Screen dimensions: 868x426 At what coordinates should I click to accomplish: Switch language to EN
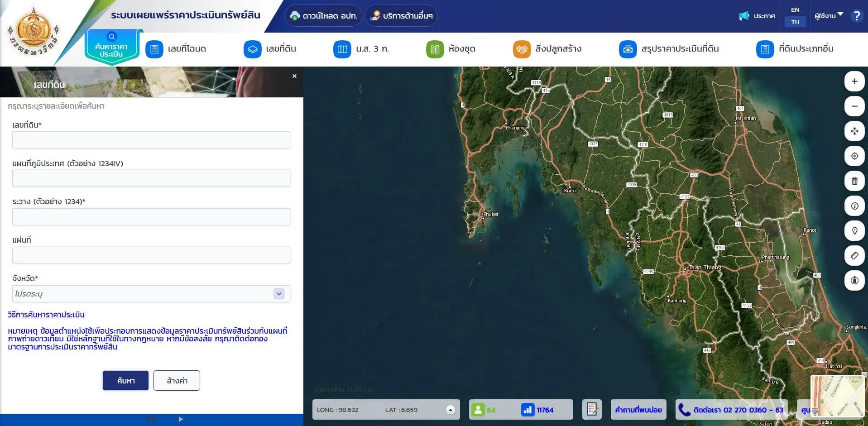click(795, 10)
